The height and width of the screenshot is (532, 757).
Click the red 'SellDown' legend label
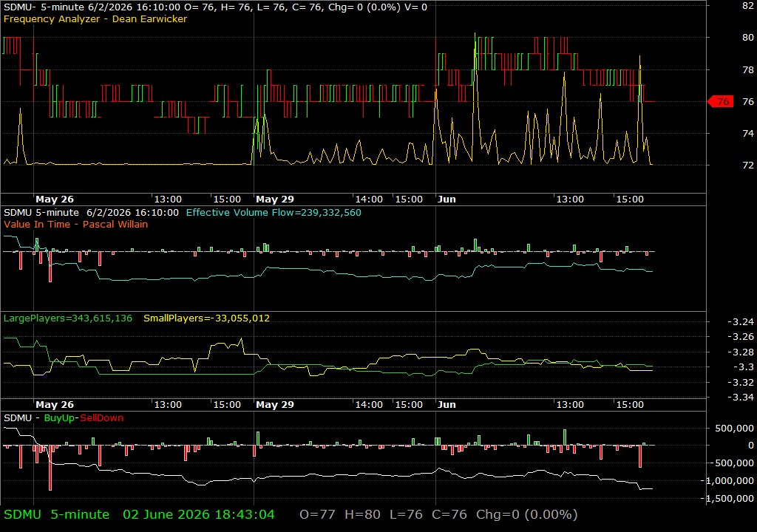click(101, 417)
